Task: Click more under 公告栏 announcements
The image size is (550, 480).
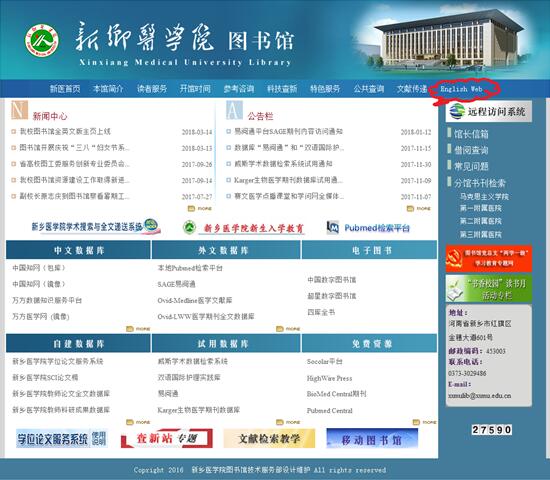Action: (419, 209)
